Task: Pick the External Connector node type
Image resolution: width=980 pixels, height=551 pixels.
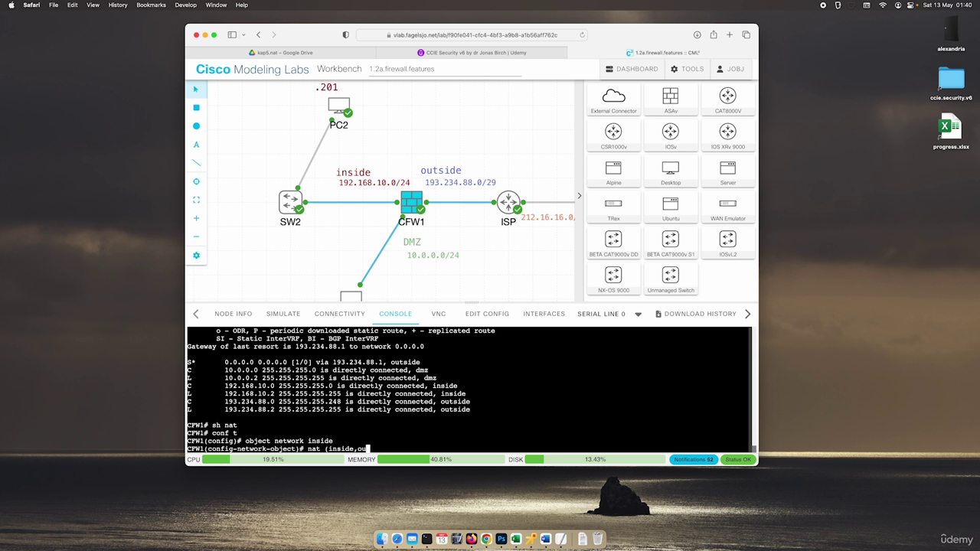Action: (x=613, y=100)
